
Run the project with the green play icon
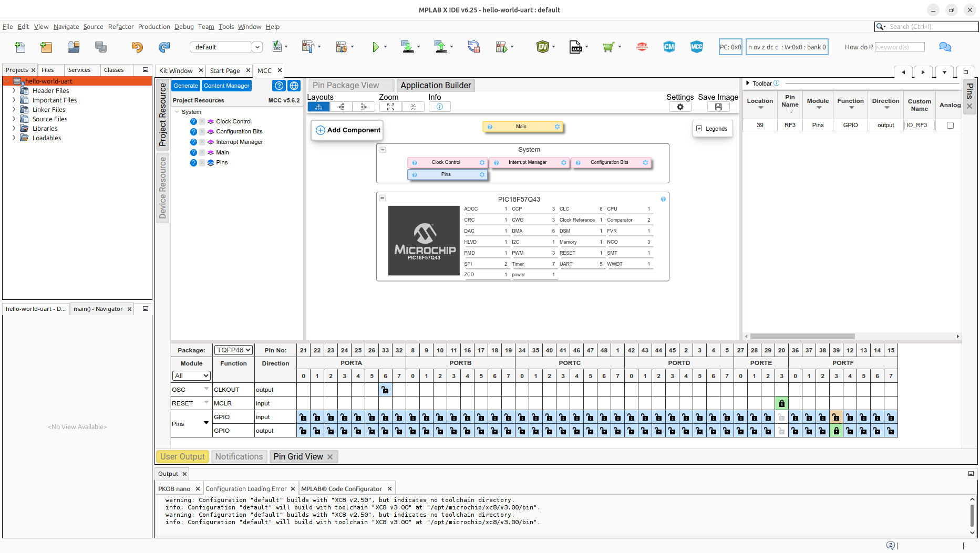coord(375,47)
